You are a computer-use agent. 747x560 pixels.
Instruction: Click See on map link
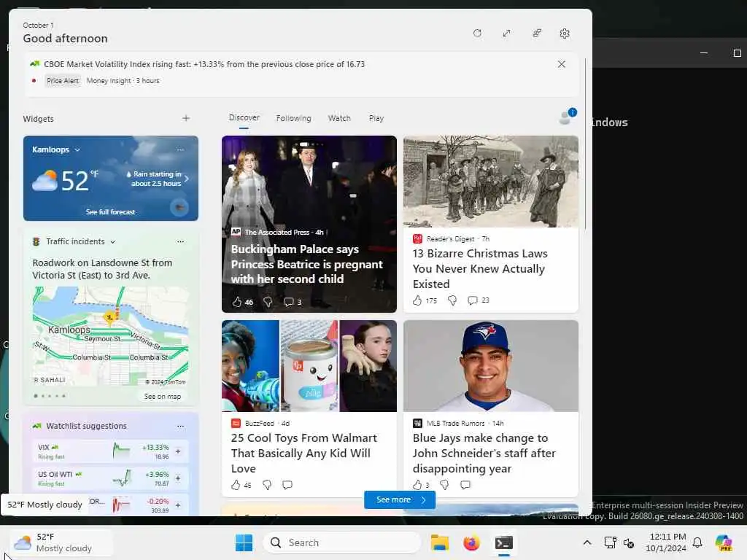click(x=163, y=396)
